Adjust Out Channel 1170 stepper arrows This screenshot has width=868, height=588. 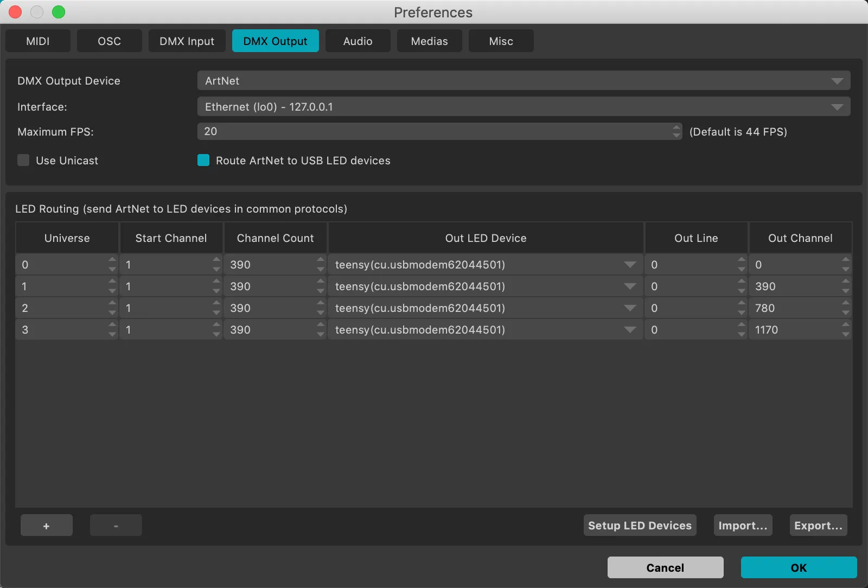pyautogui.click(x=846, y=330)
